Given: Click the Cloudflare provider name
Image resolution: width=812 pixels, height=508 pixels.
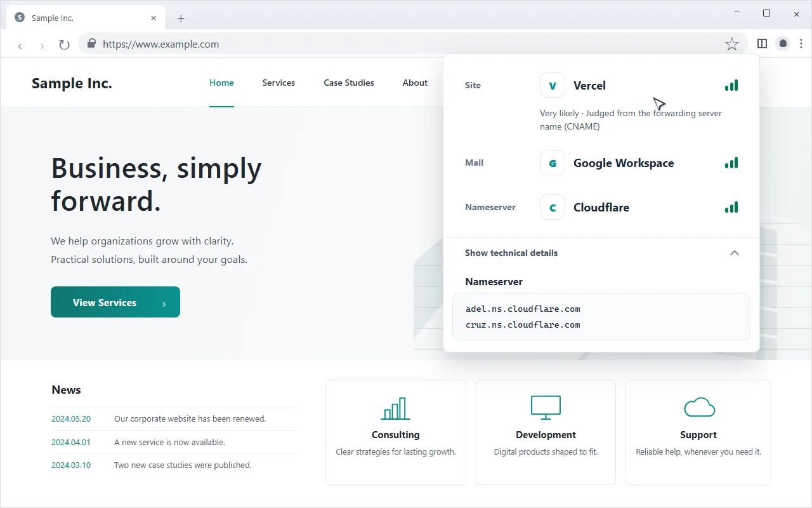Looking at the screenshot, I should coord(601,208).
